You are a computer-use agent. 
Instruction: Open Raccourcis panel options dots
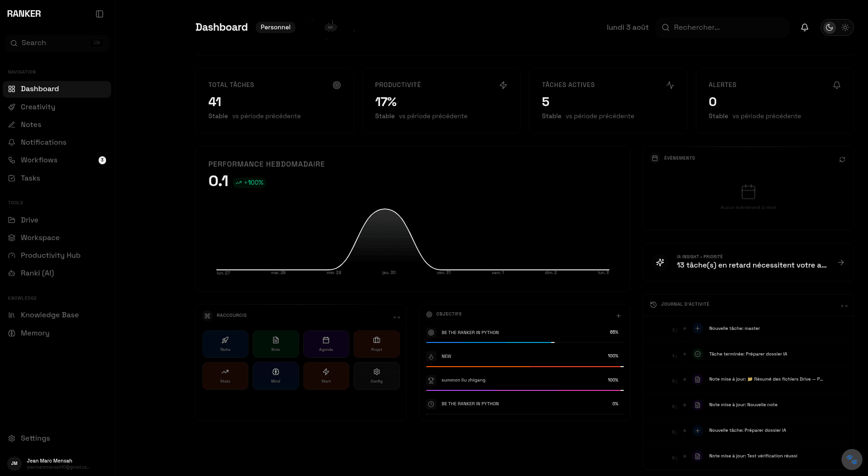coord(397,317)
